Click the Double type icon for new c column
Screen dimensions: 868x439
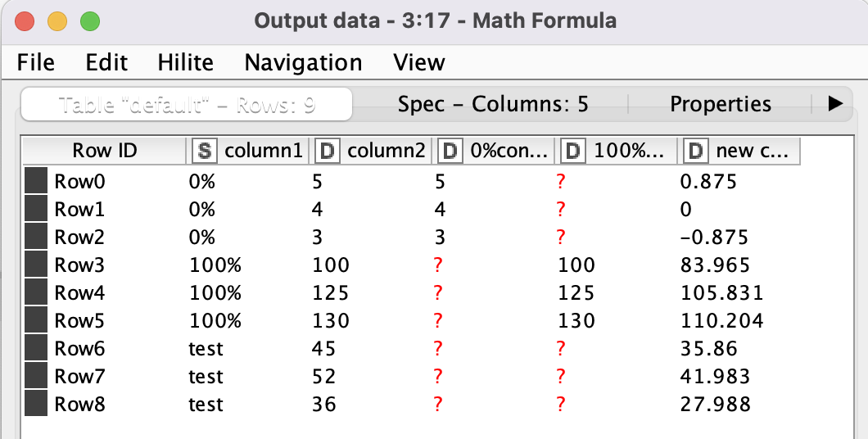(697, 151)
